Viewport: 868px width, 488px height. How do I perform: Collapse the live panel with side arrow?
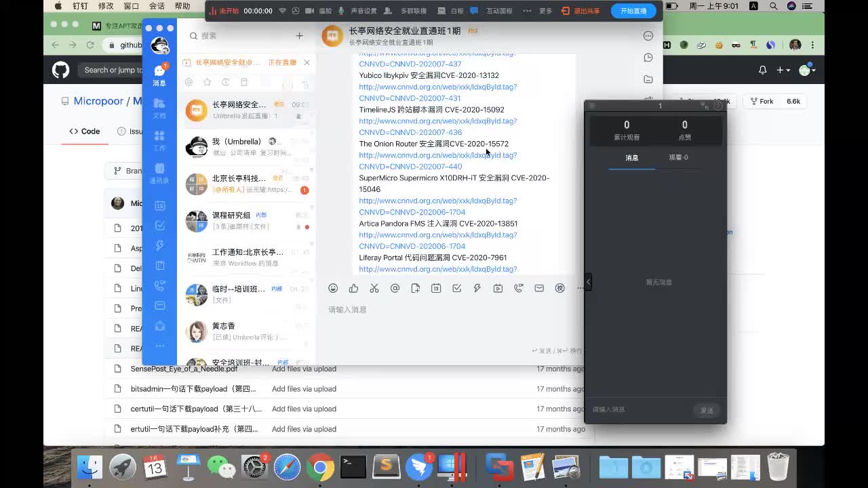pos(588,282)
